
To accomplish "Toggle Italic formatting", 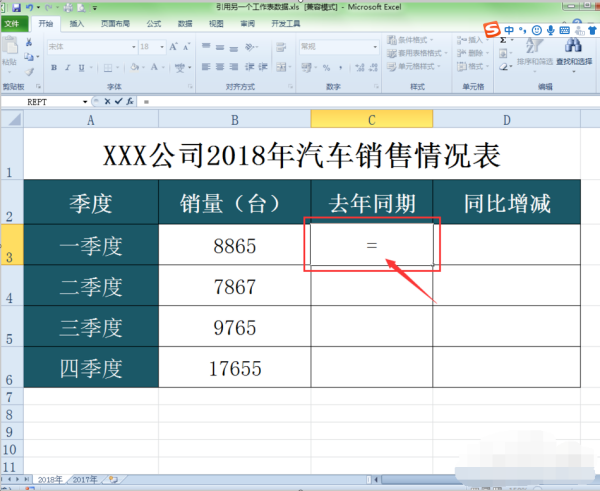I will [68, 68].
